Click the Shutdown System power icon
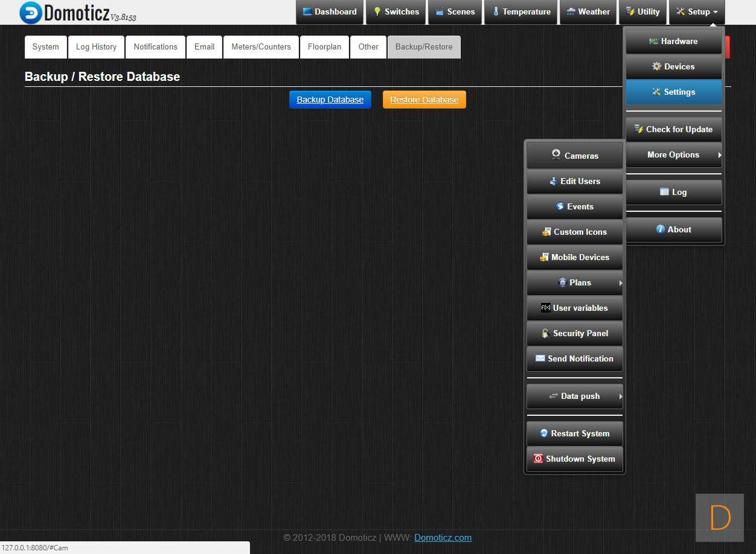 pos(538,459)
